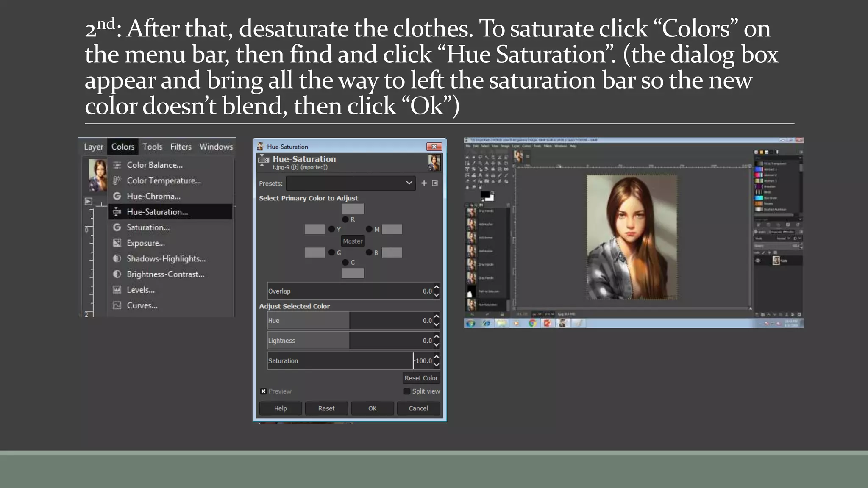The height and width of the screenshot is (488, 868).
Task: Open Windows Explorer folder in taskbar
Action: 502,323
